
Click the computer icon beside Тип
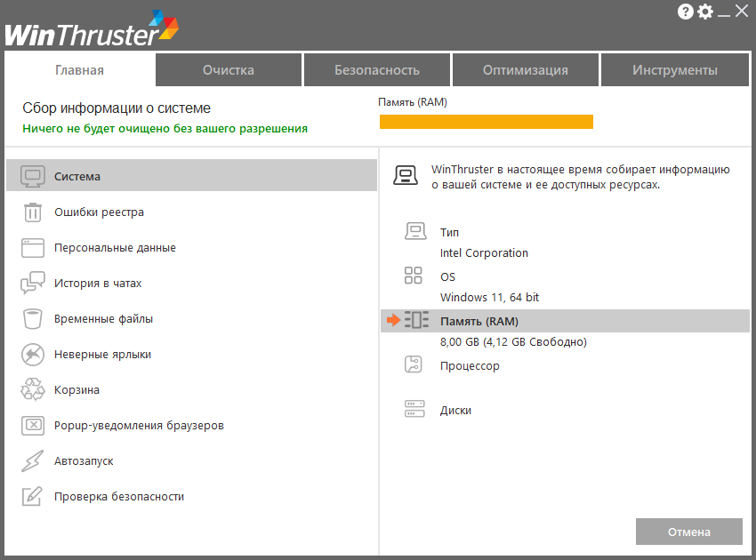pos(415,231)
